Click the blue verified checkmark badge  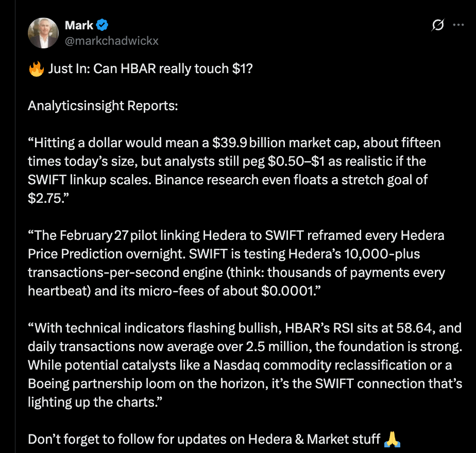[x=102, y=25]
